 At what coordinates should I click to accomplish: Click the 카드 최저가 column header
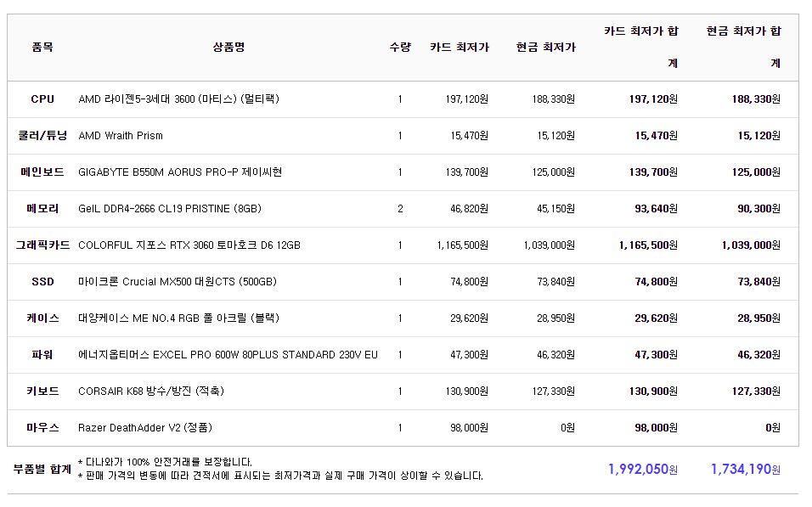tap(460, 48)
